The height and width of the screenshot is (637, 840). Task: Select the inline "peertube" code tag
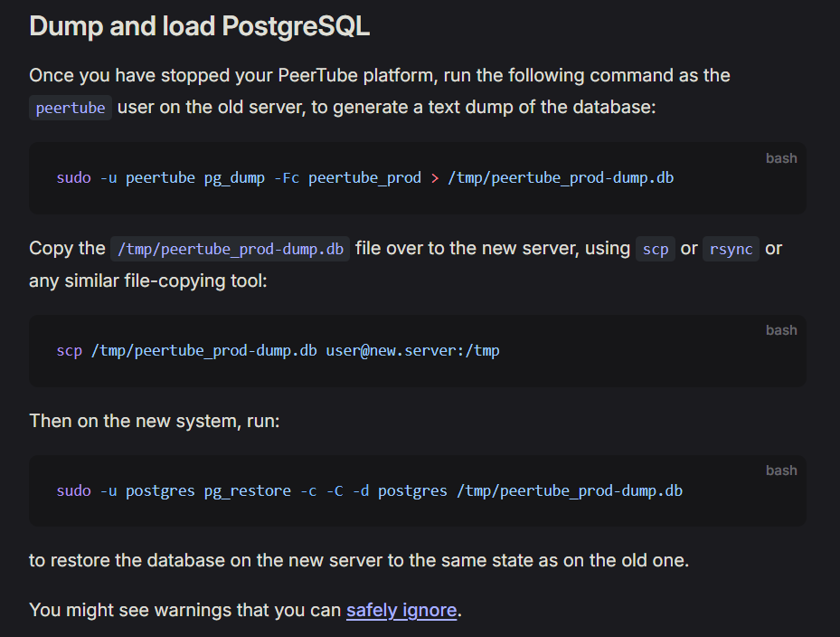tap(71, 108)
